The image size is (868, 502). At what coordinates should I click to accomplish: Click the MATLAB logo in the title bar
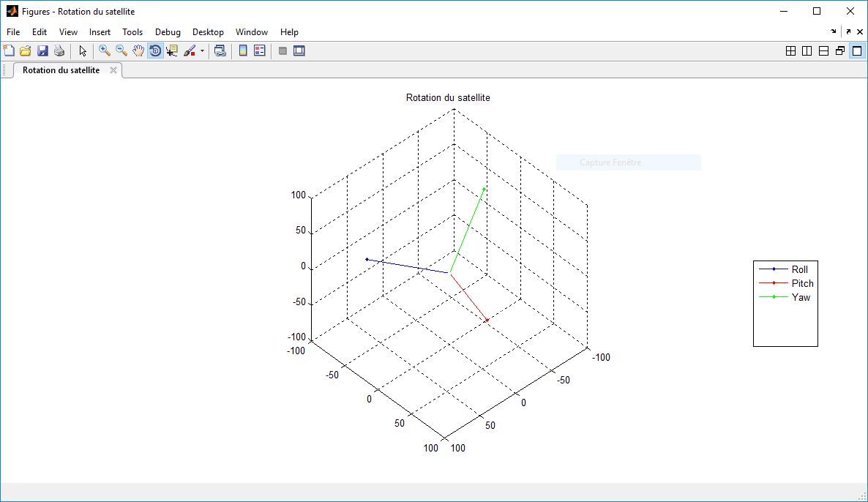12,11
